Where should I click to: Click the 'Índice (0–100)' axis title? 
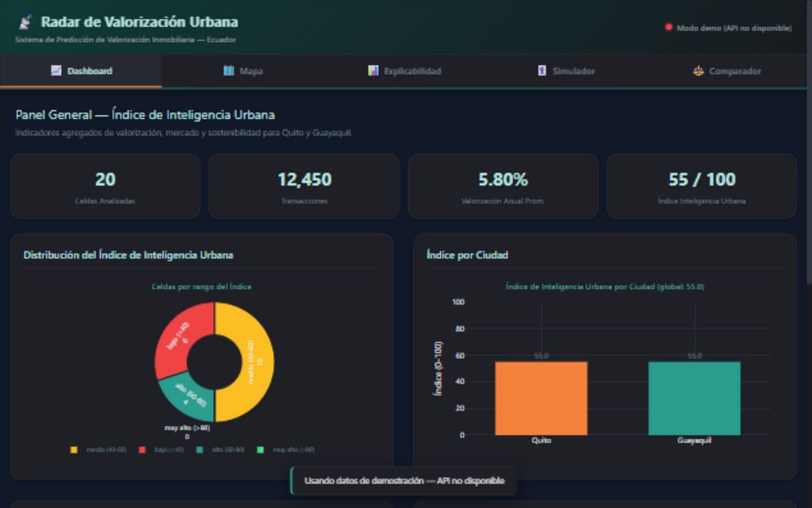tap(438, 368)
